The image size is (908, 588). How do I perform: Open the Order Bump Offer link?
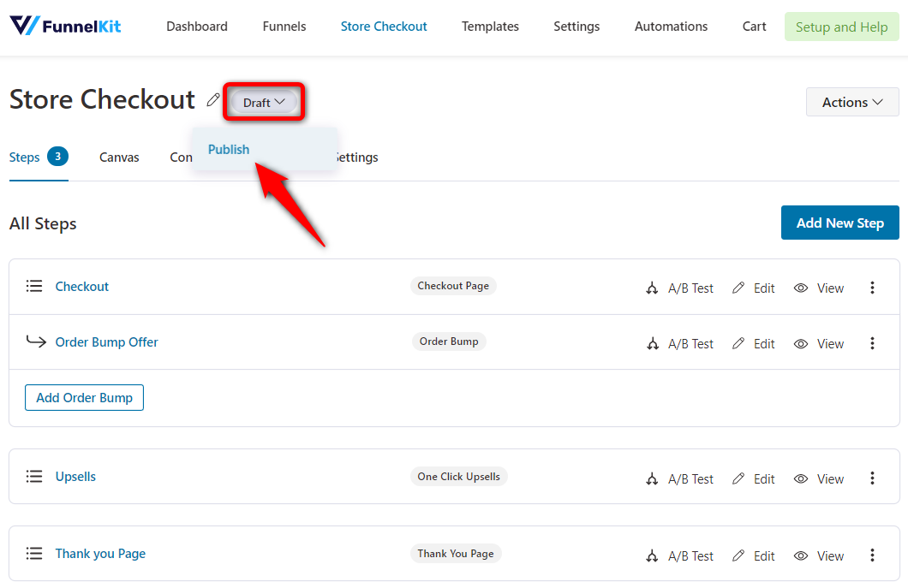[x=106, y=342]
